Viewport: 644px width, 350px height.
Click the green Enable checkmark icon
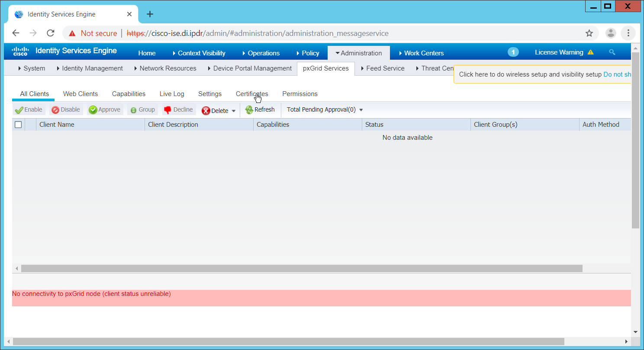[x=19, y=110]
